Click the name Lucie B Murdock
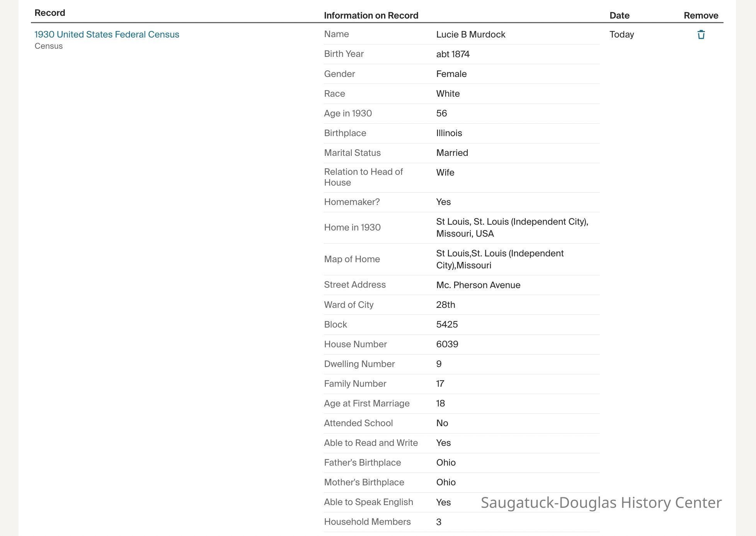 tap(470, 34)
